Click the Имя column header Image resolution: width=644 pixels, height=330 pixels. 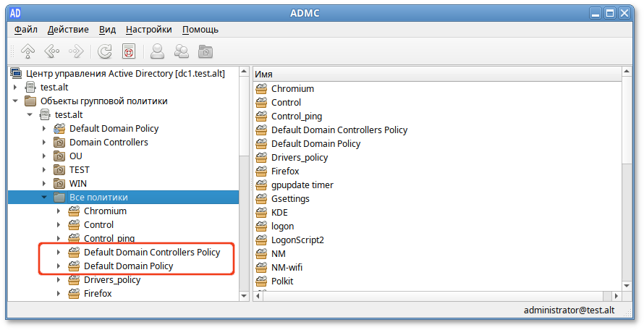434,75
